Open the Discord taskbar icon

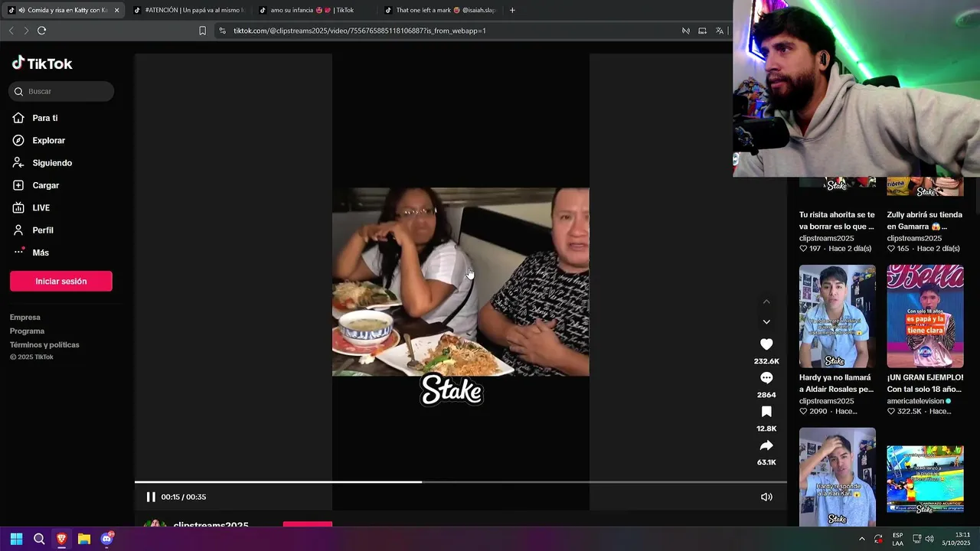[106, 539]
